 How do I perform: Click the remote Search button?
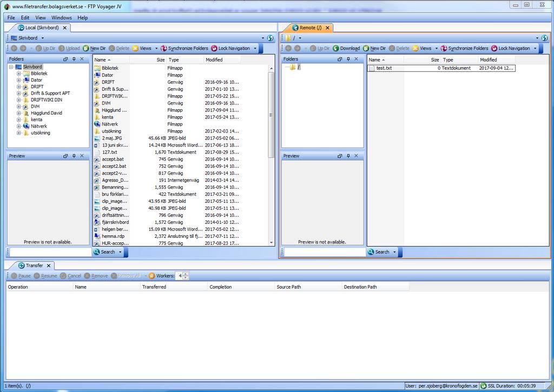point(378,252)
